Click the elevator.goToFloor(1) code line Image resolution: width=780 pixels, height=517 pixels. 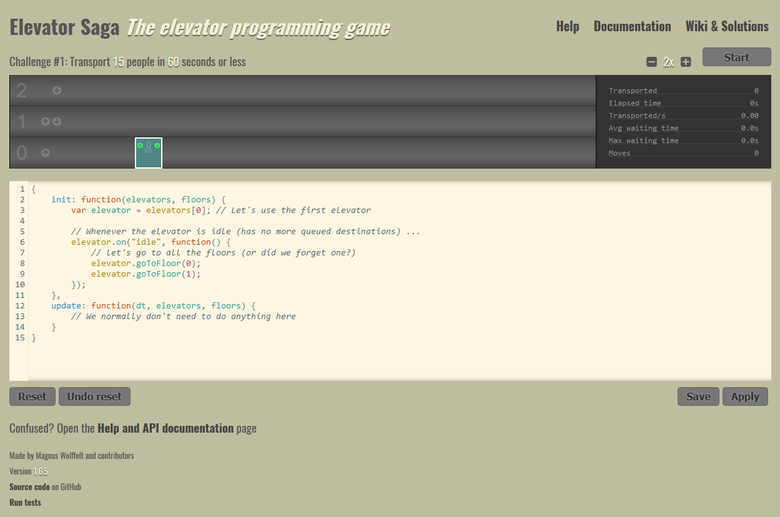coord(146,274)
